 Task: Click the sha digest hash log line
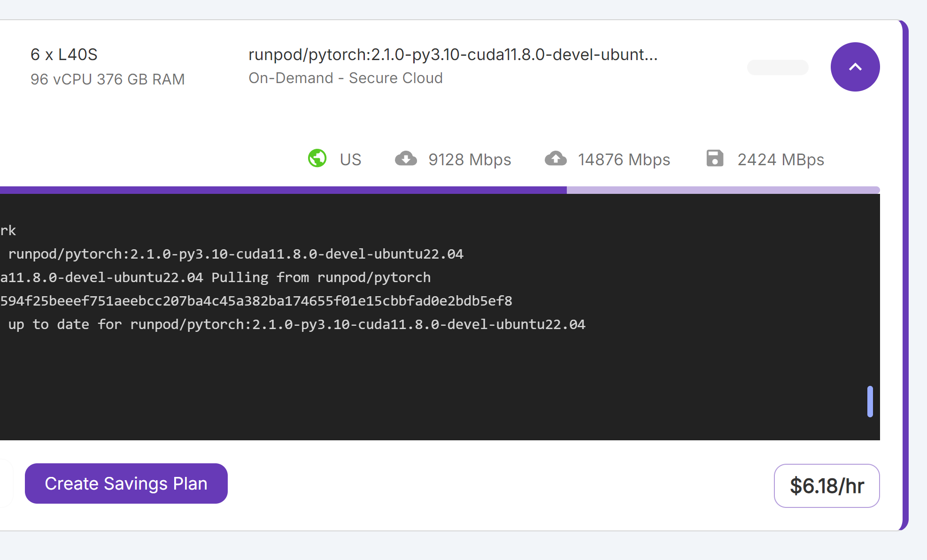[256, 301]
